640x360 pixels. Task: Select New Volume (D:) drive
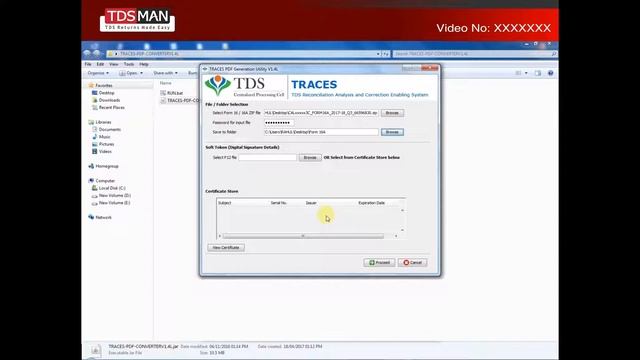tap(115, 195)
